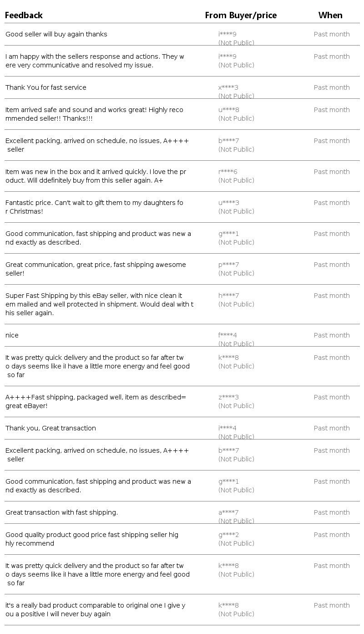Click buyer i****4 username

point(227,428)
